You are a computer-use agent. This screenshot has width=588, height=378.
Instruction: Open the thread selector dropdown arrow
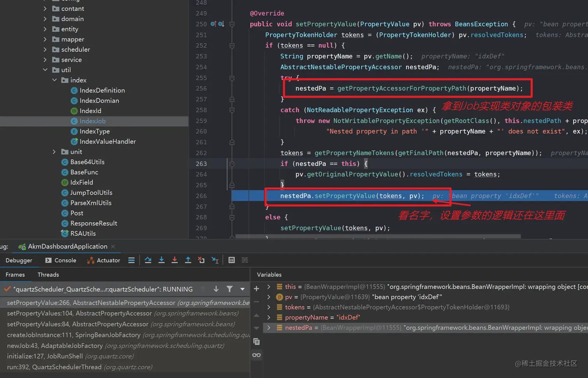pyautogui.click(x=242, y=289)
